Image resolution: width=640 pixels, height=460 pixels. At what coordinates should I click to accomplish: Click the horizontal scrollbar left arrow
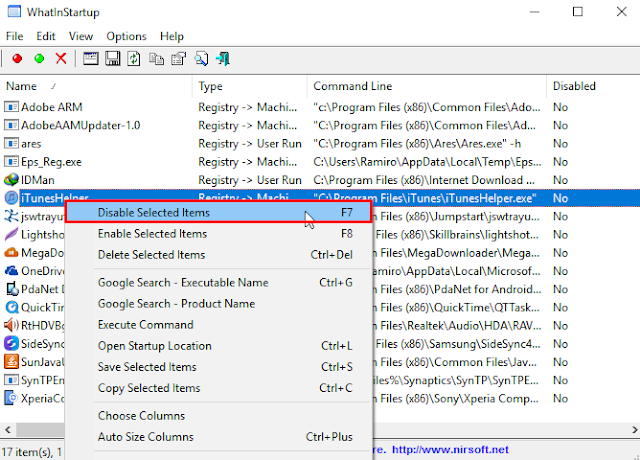[x=7, y=430]
